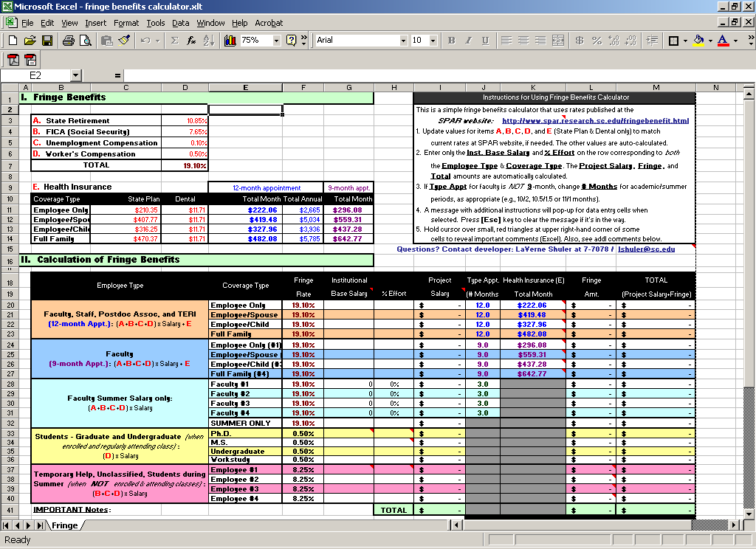Screen dimensions: 756x549
Task: Insert an AutoSum with the sigma icon
Action: [x=174, y=41]
